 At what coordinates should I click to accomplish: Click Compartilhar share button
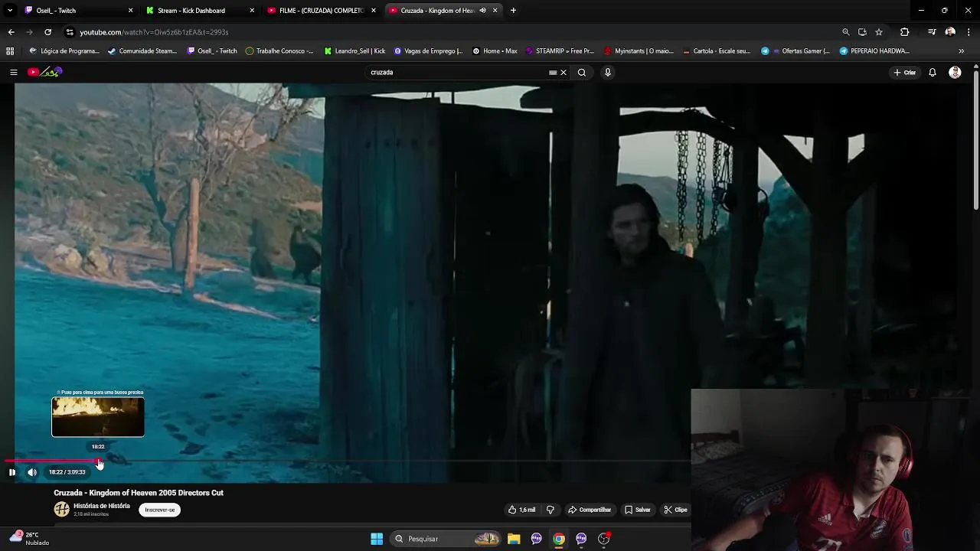(x=590, y=510)
